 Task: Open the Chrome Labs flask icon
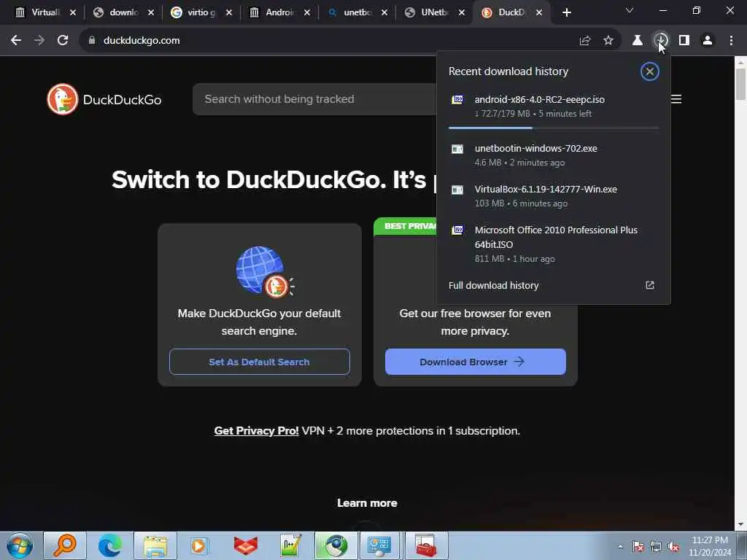[x=637, y=41]
